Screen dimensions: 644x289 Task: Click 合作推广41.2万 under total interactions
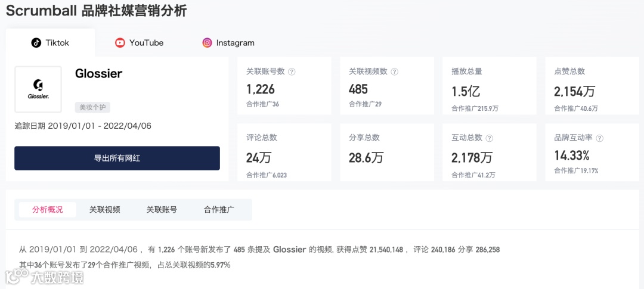click(x=473, y=175)
